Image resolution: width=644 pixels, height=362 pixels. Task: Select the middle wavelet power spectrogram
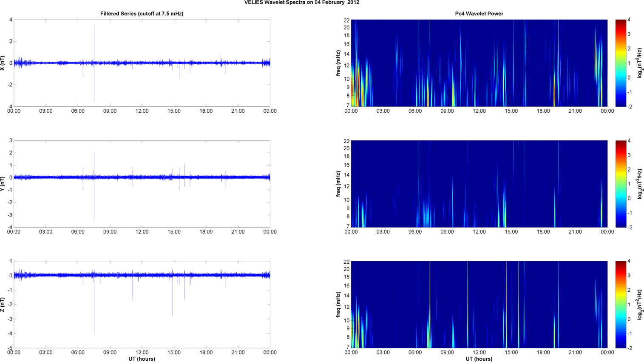point(479,184)
